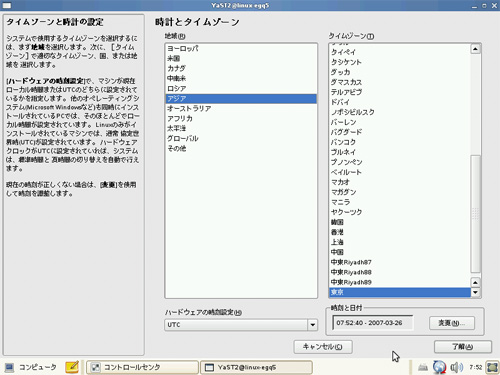The width and height of the screenshot is (500, 375).
Task: Select 米国 region
Action: 241,59
